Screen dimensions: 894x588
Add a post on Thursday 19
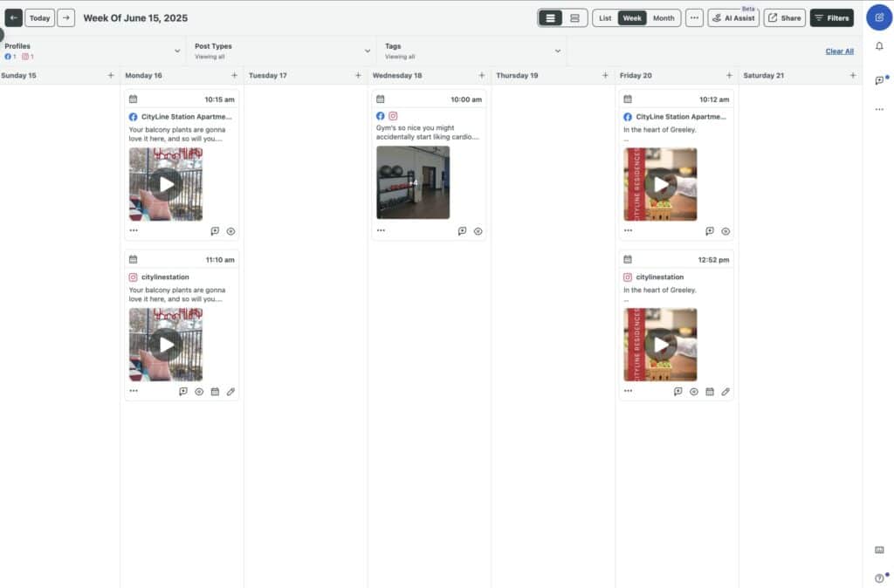click(606, 75)
